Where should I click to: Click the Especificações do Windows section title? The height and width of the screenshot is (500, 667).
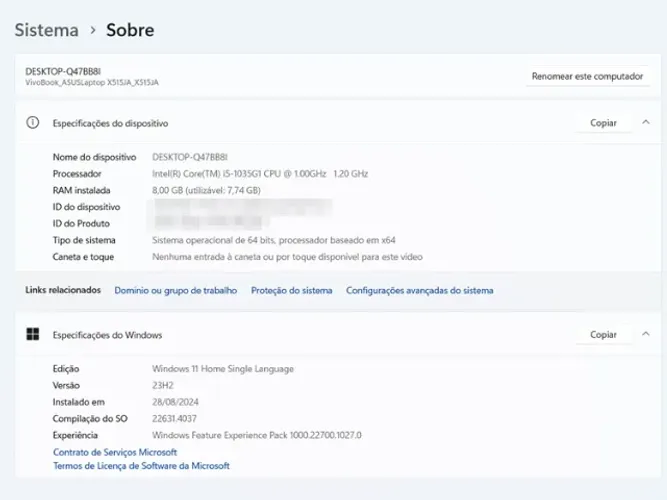[x=107, y=335]
